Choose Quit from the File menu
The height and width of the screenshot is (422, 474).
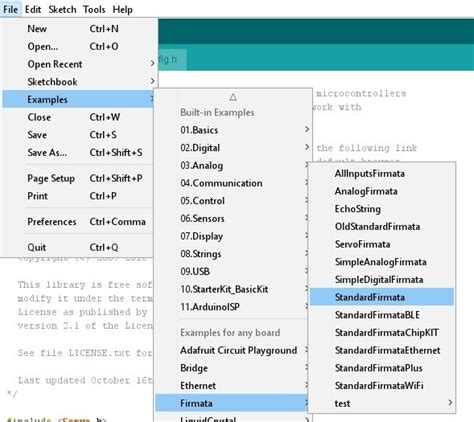[78, 247]
